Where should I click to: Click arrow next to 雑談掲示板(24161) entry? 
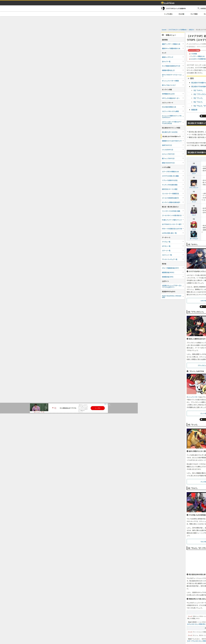click(x=183, y=272)
